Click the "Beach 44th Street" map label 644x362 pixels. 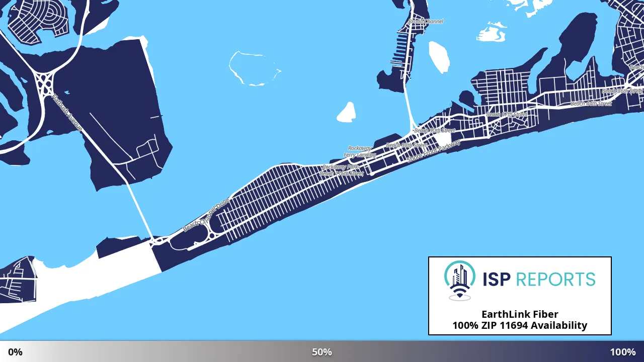pyautogui.click(x=591, y=104)
